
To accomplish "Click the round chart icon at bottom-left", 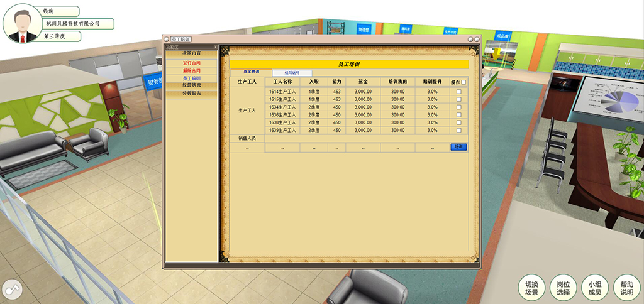I will point(12,290).
